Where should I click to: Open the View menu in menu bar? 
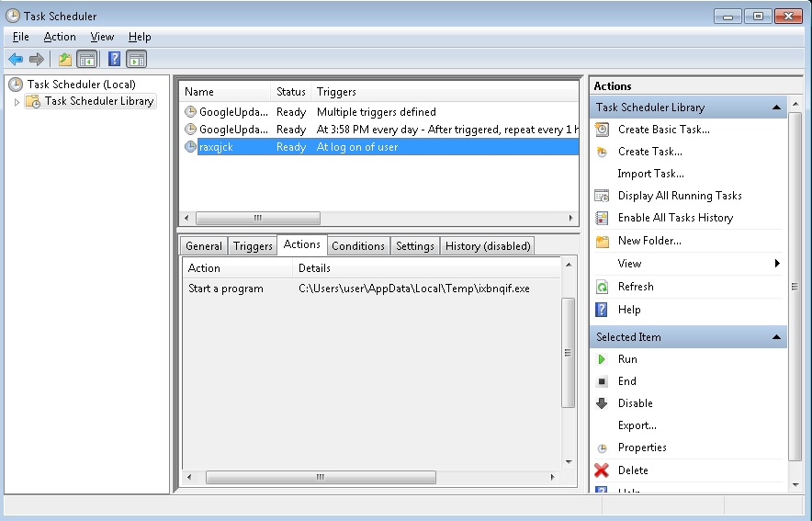pyautogui.click(x=102, y=37)
